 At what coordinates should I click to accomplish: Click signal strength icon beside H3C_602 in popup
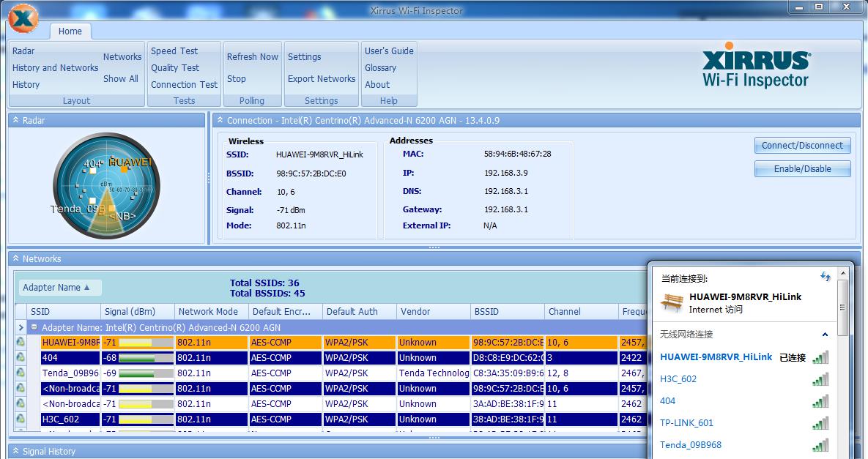(x=821, y=378)
